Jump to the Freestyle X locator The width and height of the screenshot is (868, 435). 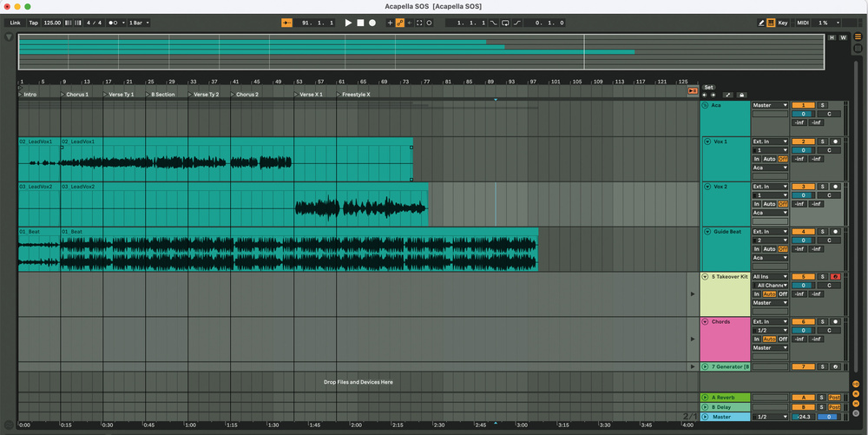click(x=354, y=95)
